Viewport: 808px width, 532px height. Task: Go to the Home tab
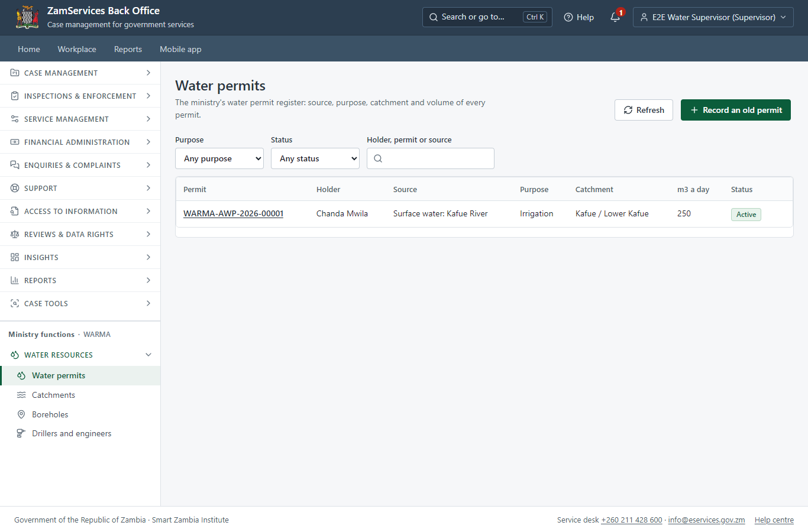click(x=29, y=49)
